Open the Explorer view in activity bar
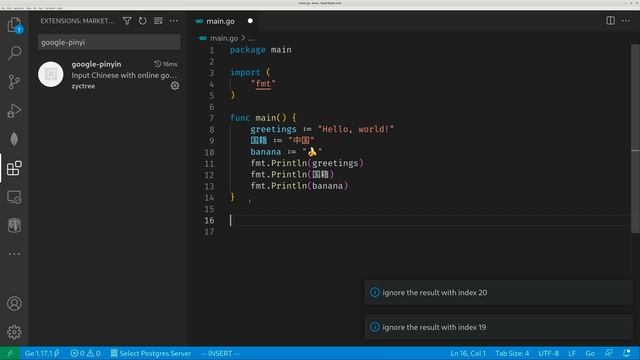Screen dimensions: 640x360 [x=14, y=25]
